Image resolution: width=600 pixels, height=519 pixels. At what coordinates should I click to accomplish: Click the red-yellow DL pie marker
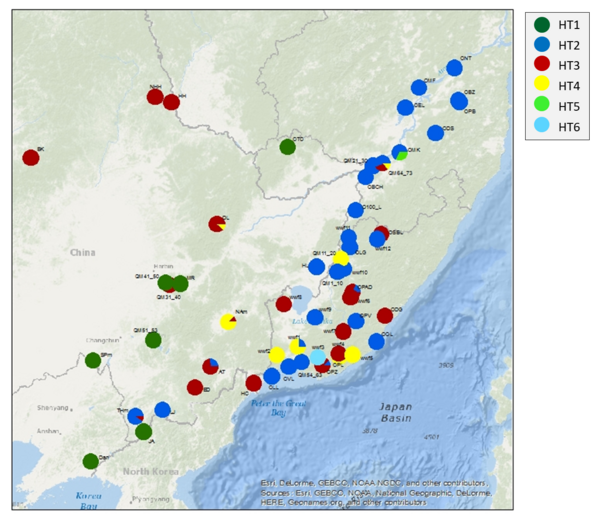[216, 224]
